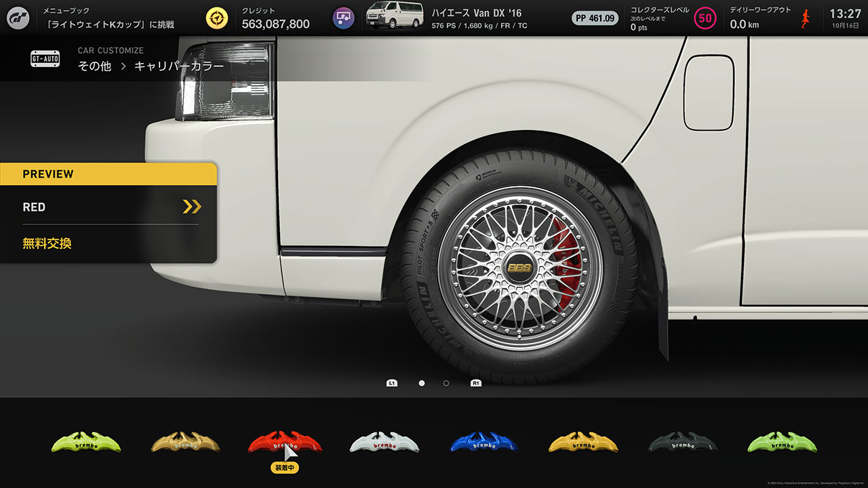
Task: Click the Daily Workout runner icon
Action: coord(806,18)
